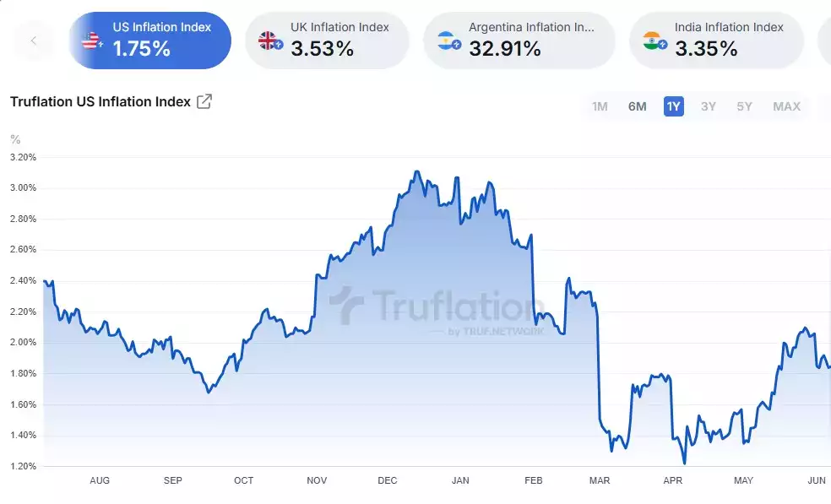Open the partially visible card at far right
Viewport: 831px width, 504px height.
click(824, 40)
